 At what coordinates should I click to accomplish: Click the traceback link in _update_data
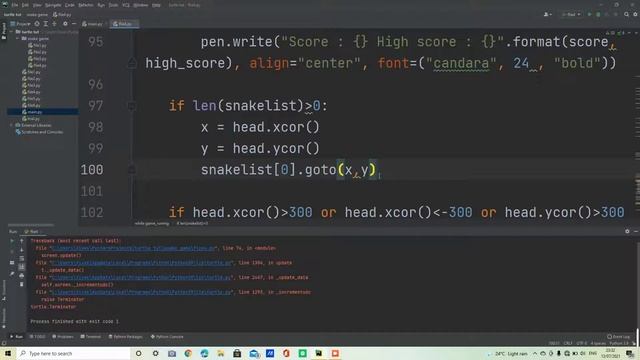(x=141, y=278)
